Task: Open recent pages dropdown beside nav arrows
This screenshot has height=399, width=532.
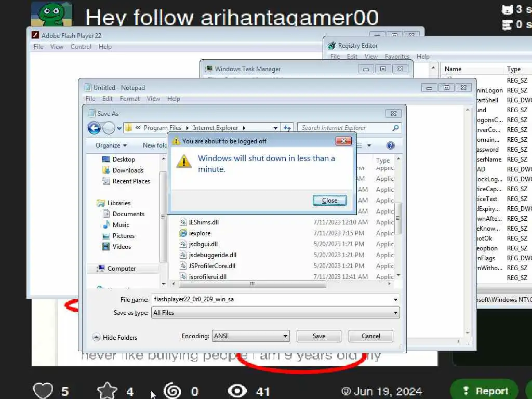Action: (x=119, y=128)
